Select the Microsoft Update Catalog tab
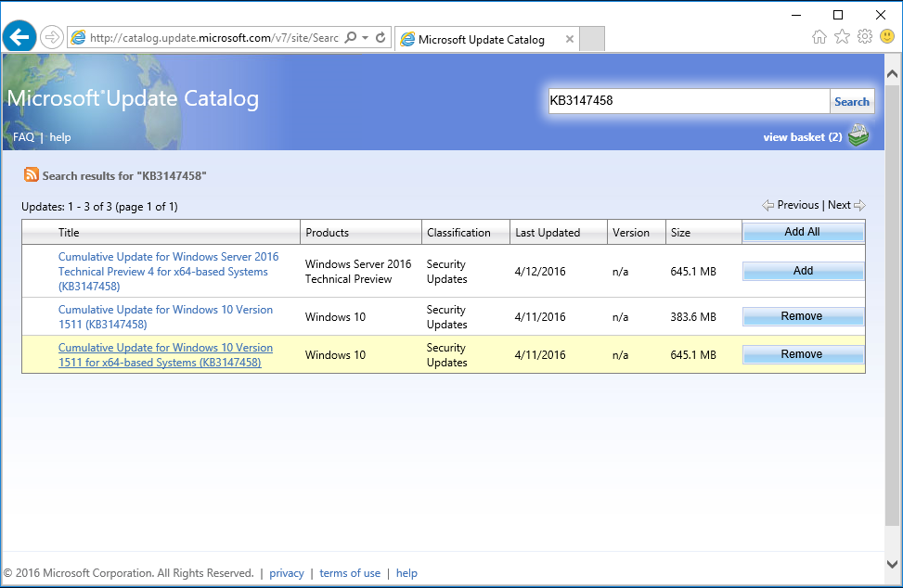Screen dimensions: 903x588 click(481, 39)
